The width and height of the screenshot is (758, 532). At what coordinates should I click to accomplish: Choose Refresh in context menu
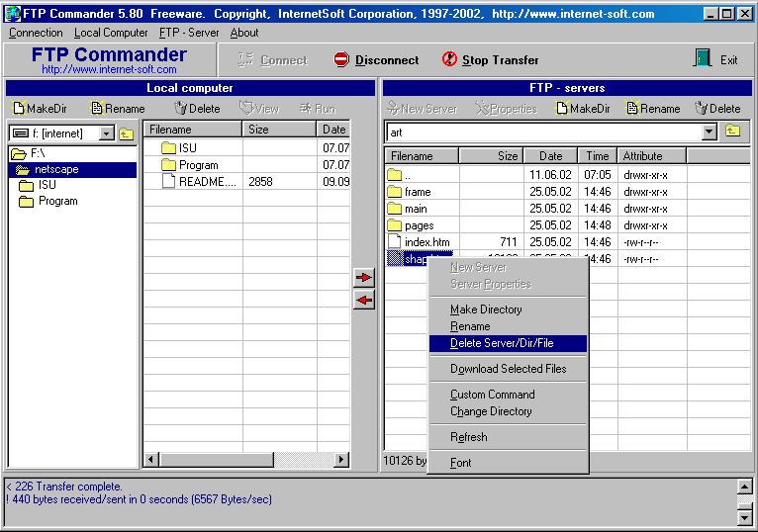pyautogui.click(x=508, y=437)
